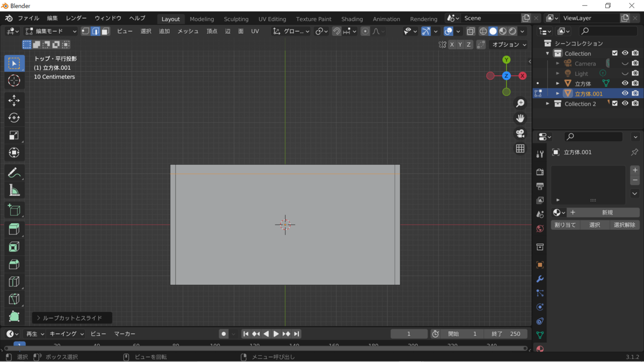Enable vertex select mode

85,31
